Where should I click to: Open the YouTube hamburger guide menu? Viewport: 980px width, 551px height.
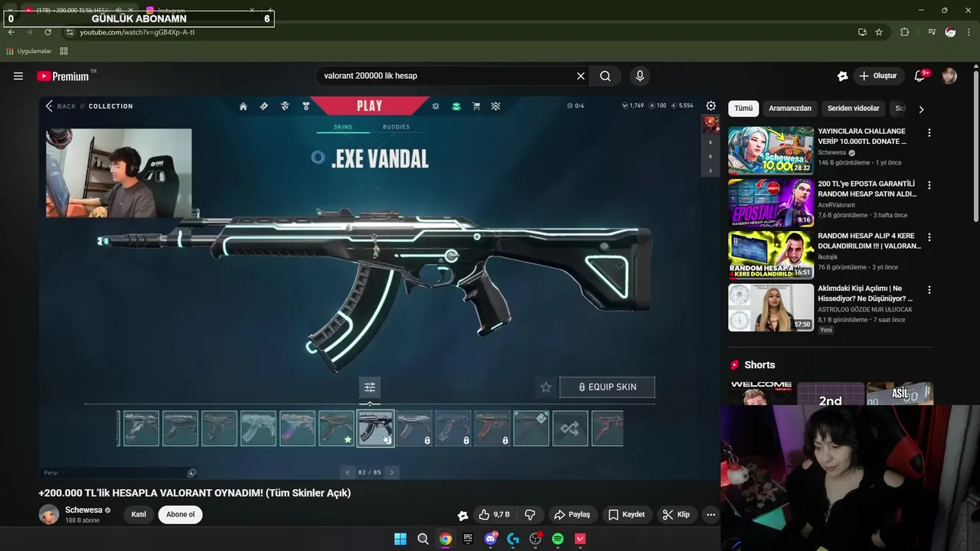(18, 76)
